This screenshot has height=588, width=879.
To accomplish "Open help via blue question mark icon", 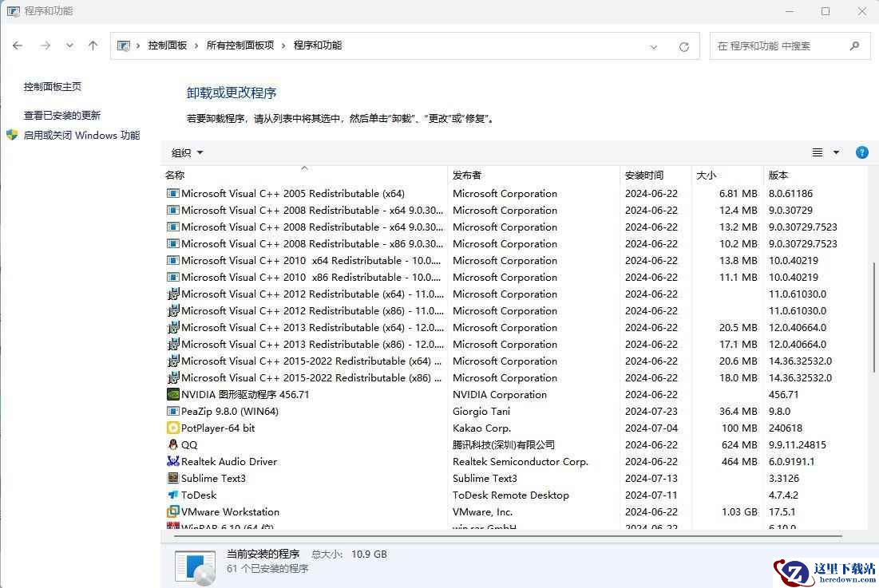I will (x=861, y=152).
